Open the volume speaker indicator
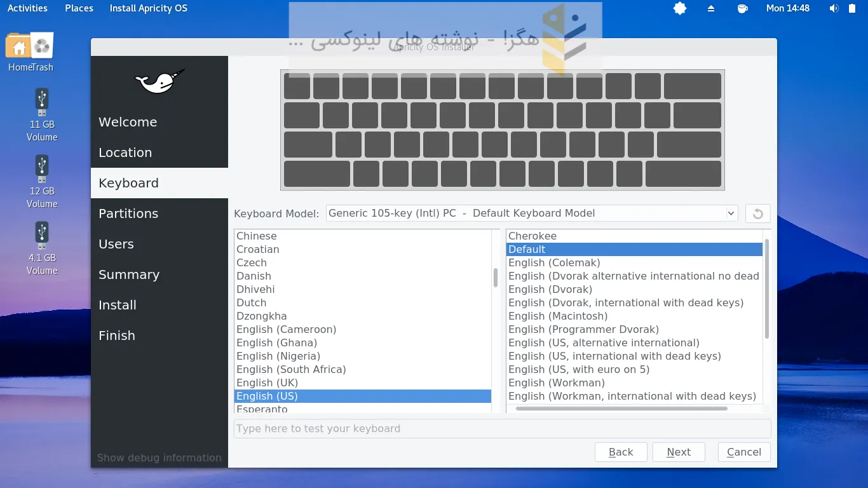The image size is (868, 488). pyautogui.click(x=834, y=8)
